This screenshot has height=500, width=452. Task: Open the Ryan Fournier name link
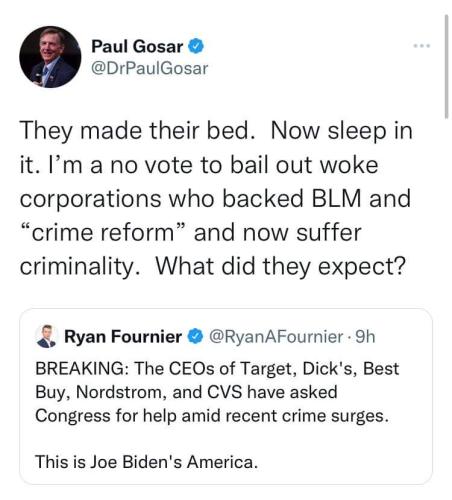[123, 336]
